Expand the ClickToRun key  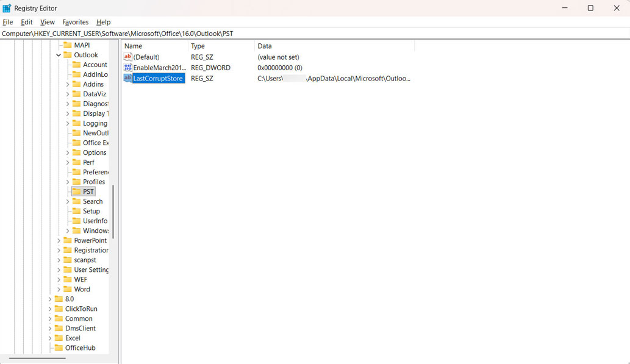coord(50,309)
